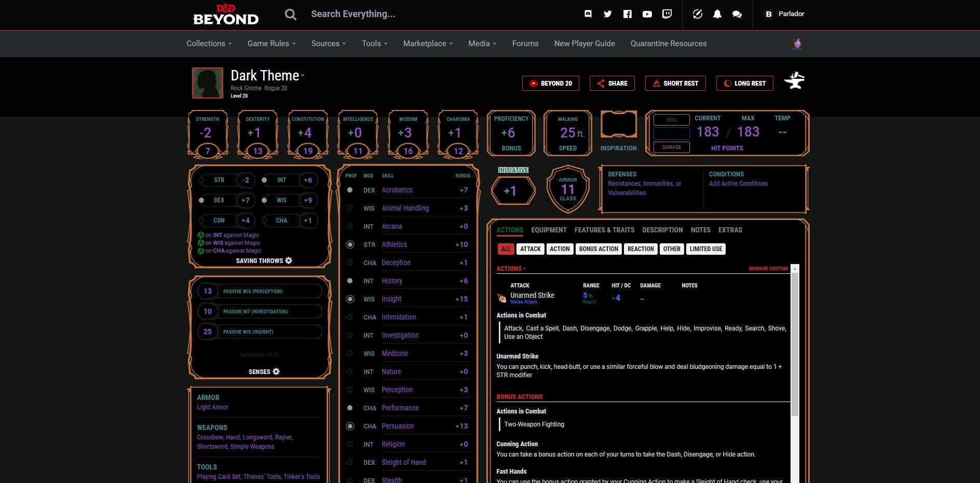This screenshot has height=483, width=980.
Task: Open the Sources dropdown menu
Action: pyautogui.click(x=328, y=44)
